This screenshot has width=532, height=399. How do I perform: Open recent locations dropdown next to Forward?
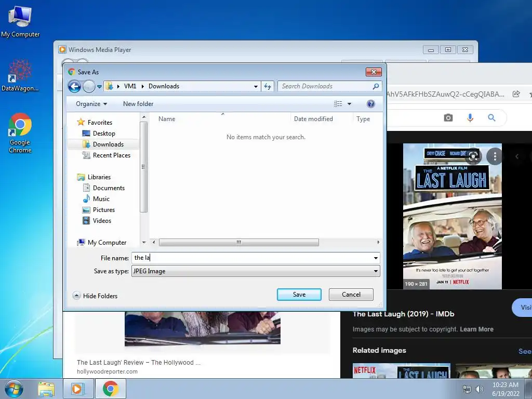point(99,87)
